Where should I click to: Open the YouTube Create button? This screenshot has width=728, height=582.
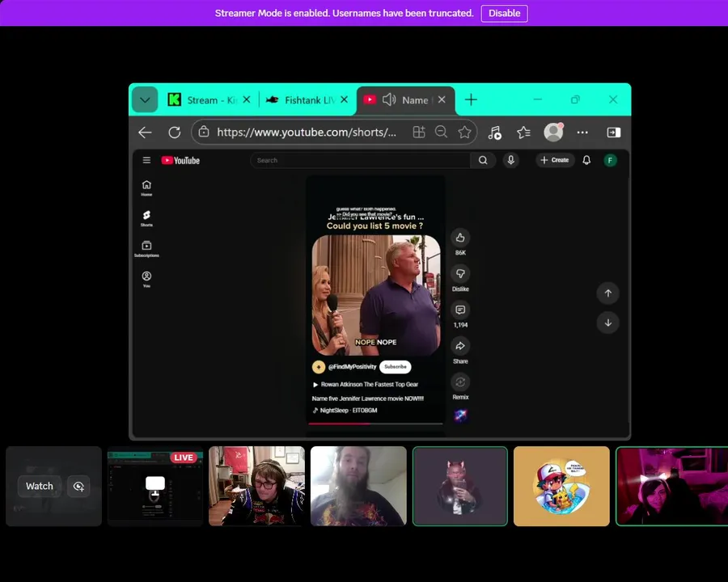(555, 160)
